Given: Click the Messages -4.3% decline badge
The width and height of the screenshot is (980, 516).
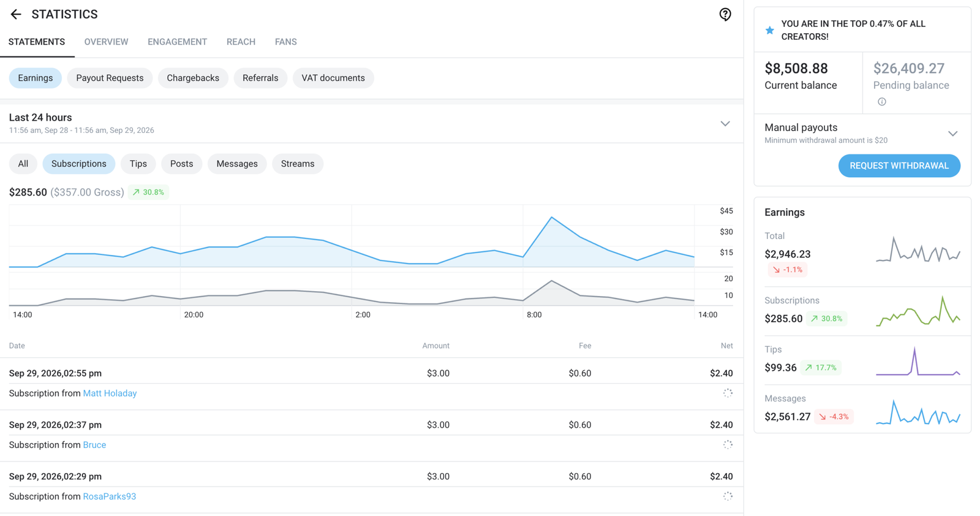Looking at the screenshot, I should [834, 417].
